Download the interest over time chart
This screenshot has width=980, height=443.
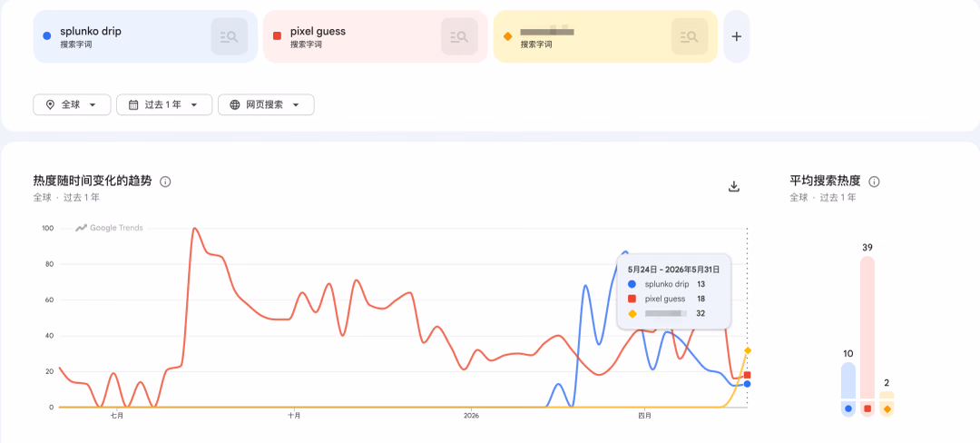tap(734, 186)
